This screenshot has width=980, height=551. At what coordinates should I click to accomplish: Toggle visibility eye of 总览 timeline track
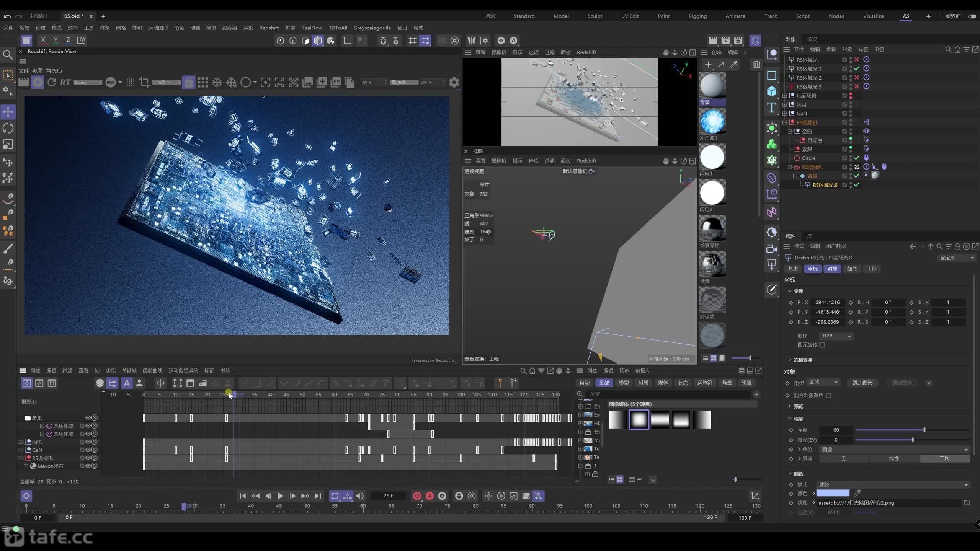[x=88, y=418]
